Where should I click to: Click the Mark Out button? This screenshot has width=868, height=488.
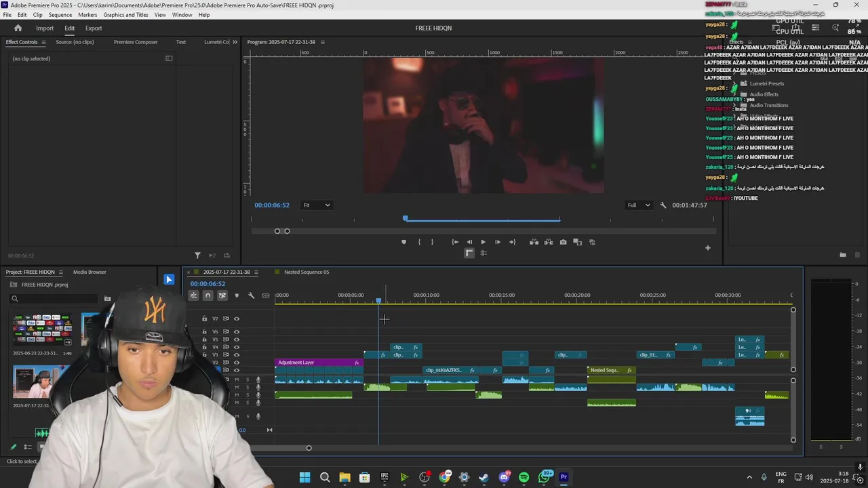(x=432, y=242)
